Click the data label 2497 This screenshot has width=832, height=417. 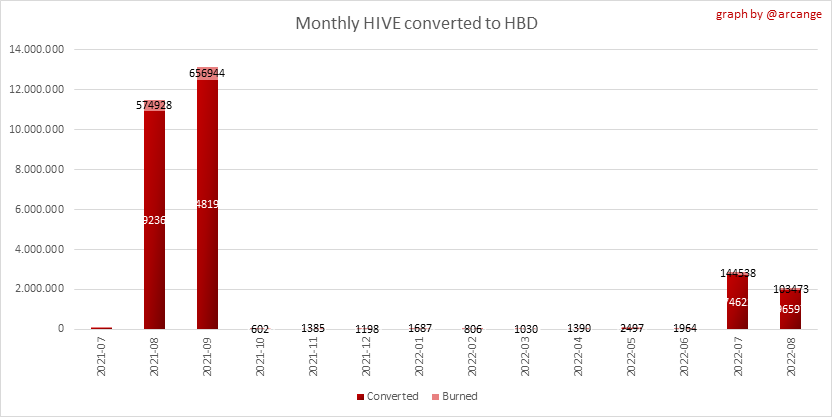click(x=631, y=328)
